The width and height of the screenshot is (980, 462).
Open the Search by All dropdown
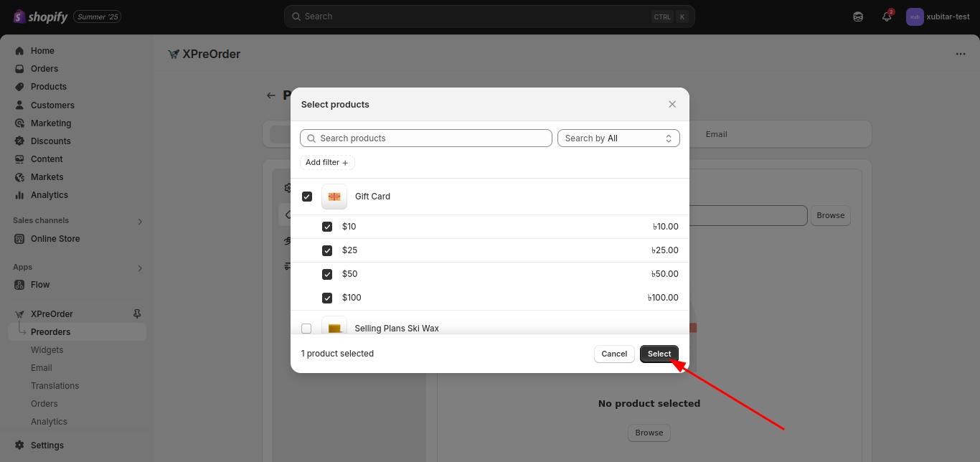point(618,138)
